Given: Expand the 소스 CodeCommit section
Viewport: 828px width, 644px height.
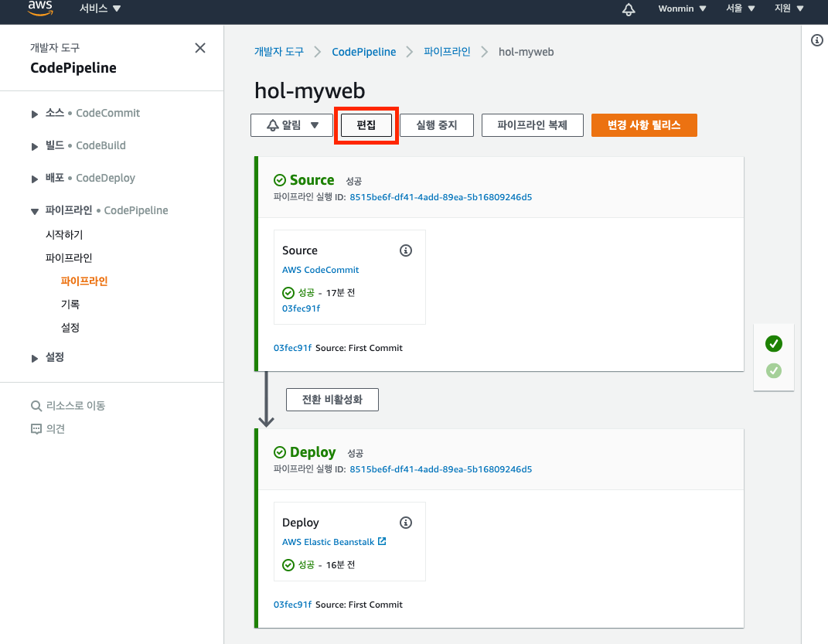Looking at the screenshot, I should click(x=34, y=114).
